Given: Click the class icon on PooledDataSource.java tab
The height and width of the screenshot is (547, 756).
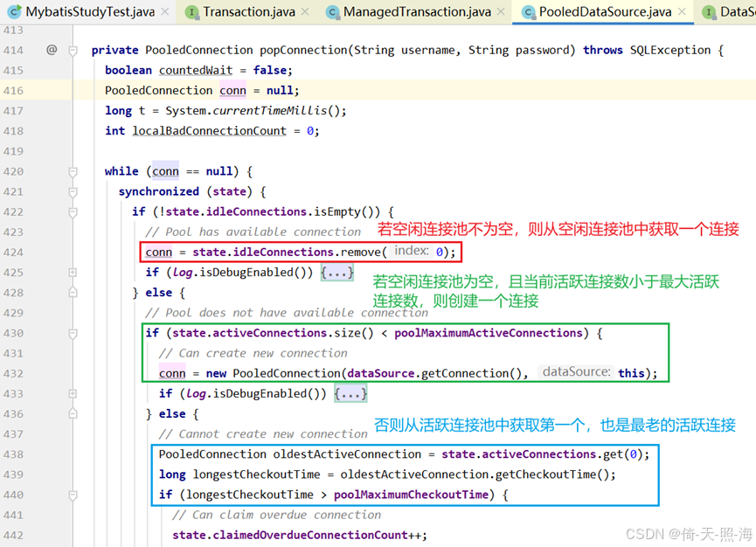Looking at the screenshot, I should coord(529,12).
